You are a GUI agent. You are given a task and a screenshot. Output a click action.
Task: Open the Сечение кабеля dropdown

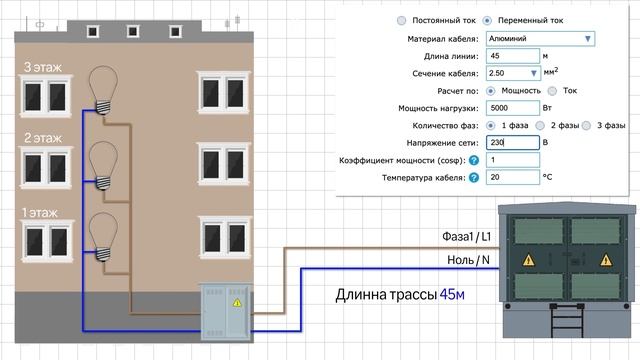pos(513,73)
